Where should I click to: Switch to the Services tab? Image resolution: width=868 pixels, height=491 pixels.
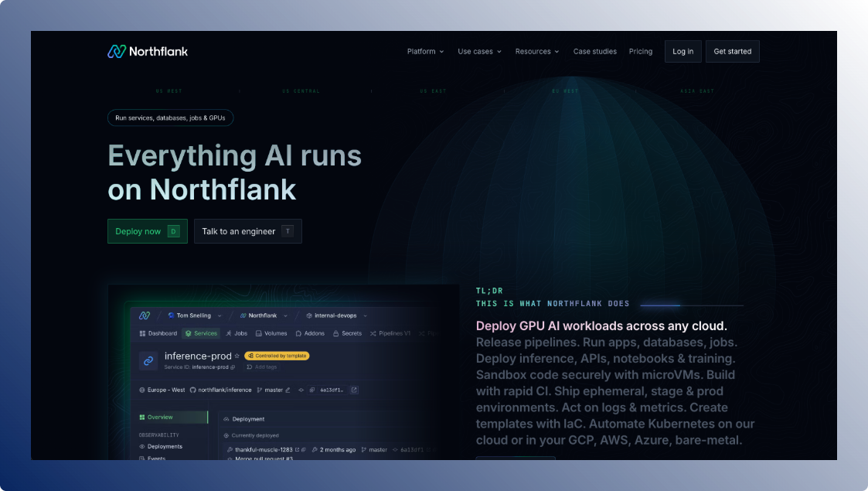pos(202,333)
